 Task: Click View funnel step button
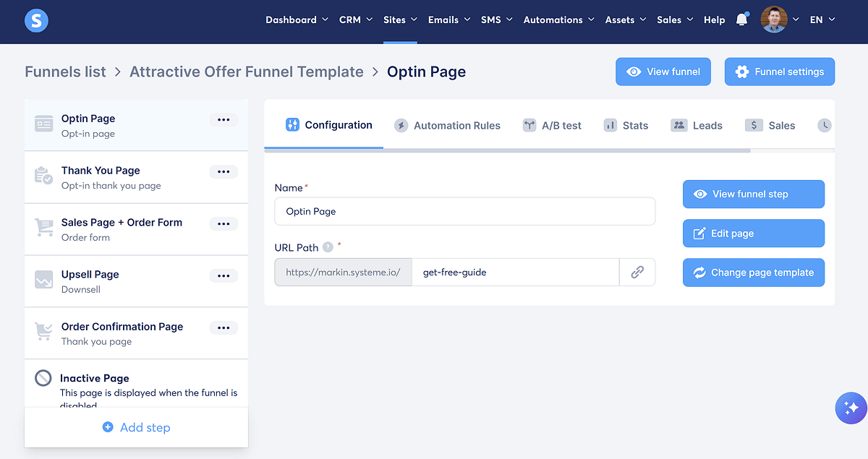(754, 194)
